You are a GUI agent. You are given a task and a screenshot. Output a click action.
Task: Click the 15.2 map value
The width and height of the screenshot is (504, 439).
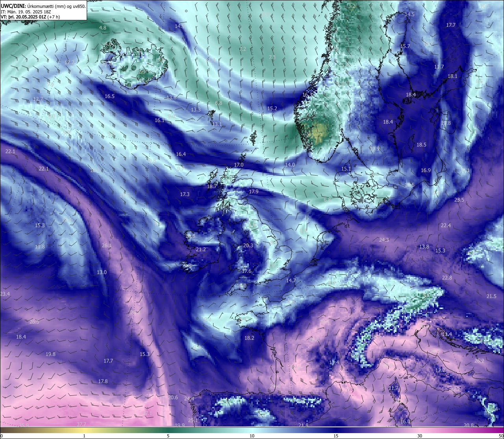pos(272,108)
